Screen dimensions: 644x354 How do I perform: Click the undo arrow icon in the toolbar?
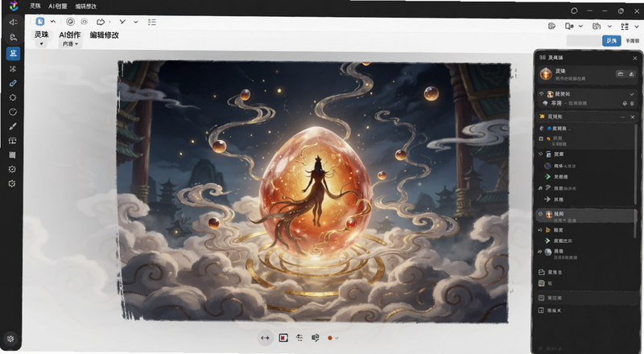tap(53, 22)
